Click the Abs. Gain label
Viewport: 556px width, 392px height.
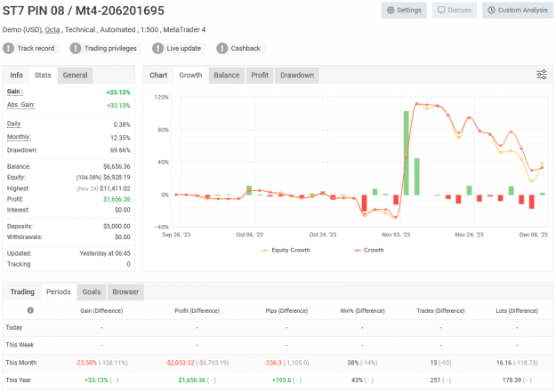21,105
